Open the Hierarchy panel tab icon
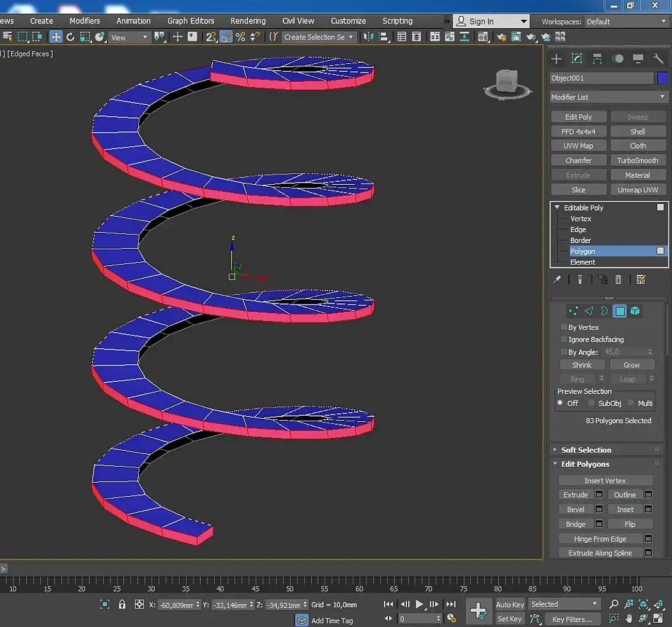The height and width of the screenshot is (627, 672). (x=597, y=59)
